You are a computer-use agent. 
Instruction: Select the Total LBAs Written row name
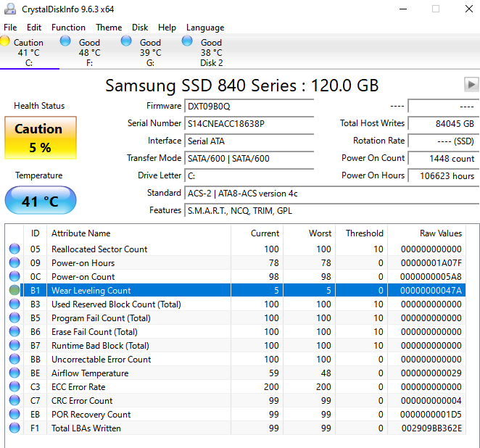(86, 428)
